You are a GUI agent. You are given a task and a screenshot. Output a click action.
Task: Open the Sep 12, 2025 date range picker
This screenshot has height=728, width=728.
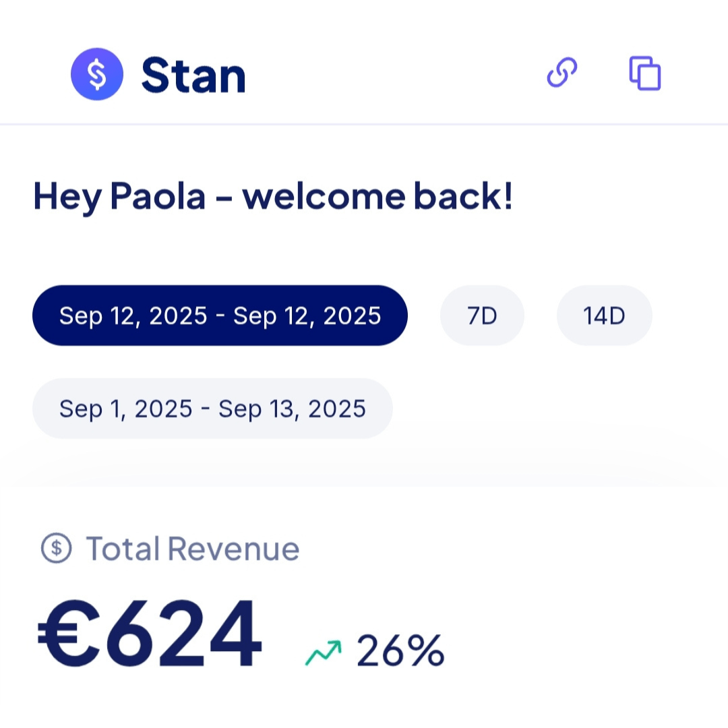click(220, 315)
